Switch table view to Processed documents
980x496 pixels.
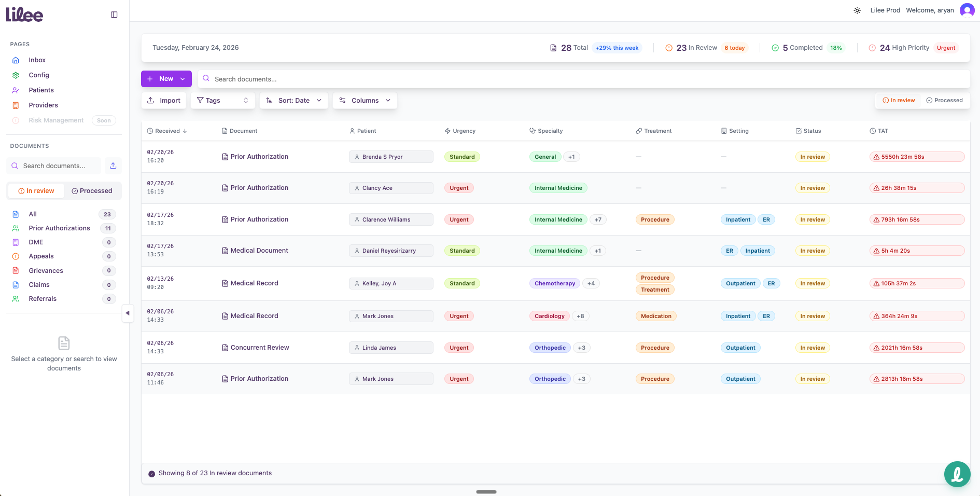coord(944,101)
